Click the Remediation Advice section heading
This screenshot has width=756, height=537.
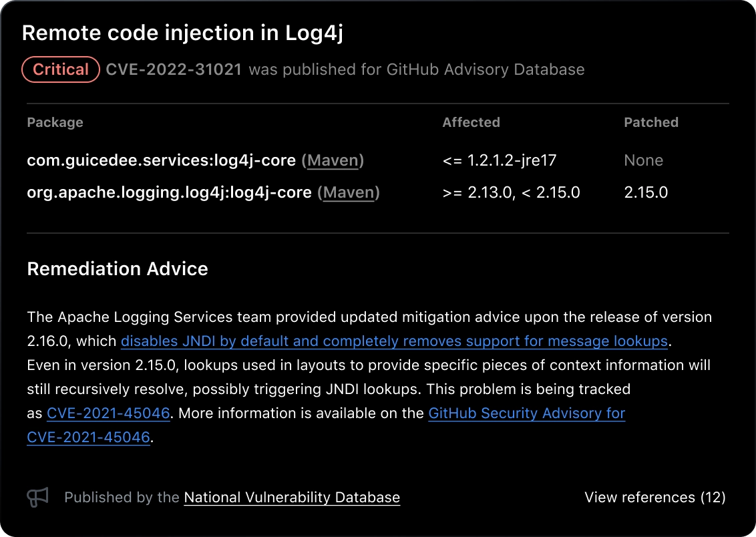118,268
